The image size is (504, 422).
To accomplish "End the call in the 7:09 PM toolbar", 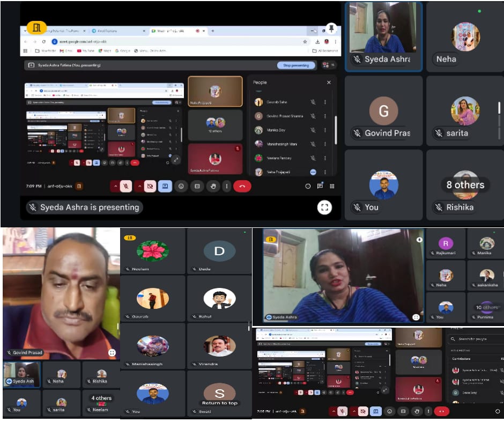I will point(242,186).
